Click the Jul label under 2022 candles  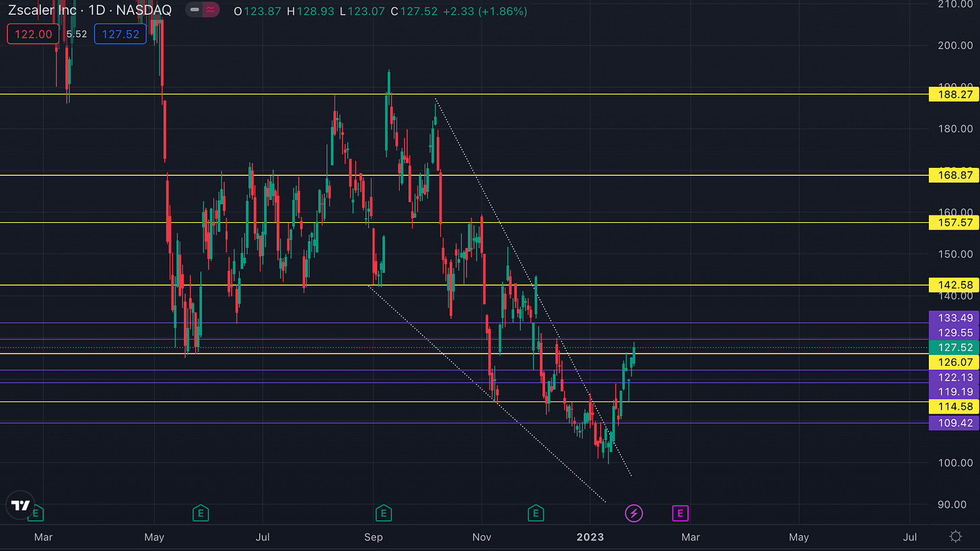[x=263, y=537]
